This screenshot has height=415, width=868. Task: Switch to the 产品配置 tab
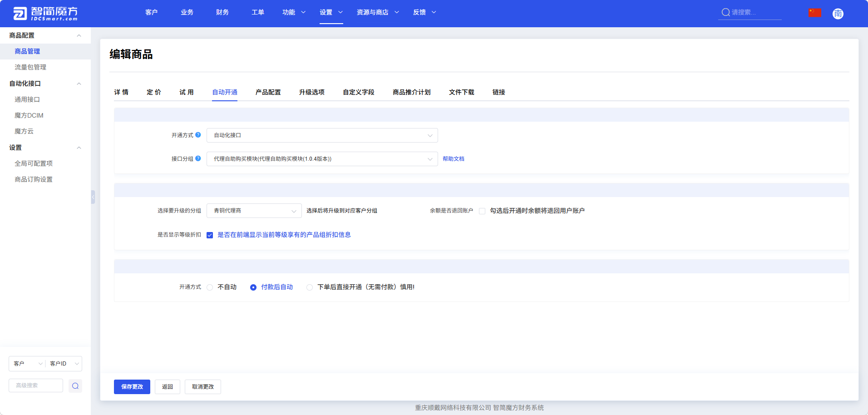tap(268, 92)
